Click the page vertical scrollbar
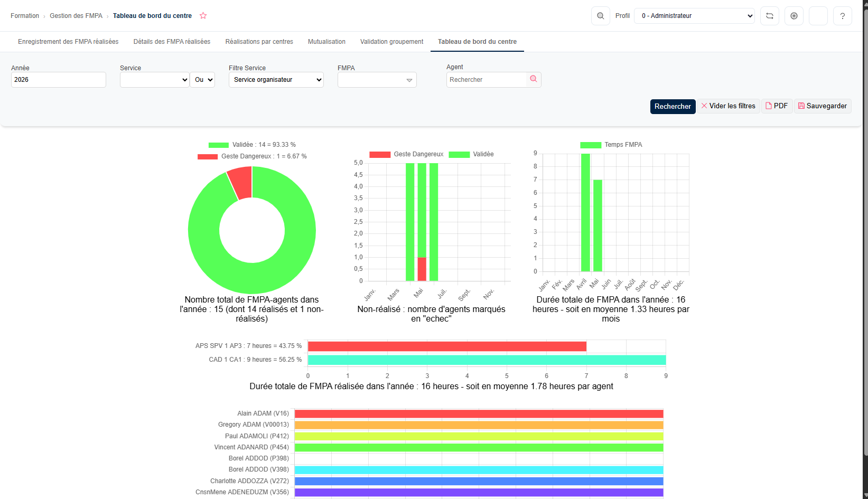The image size is (868, 499). pos(865,232)
